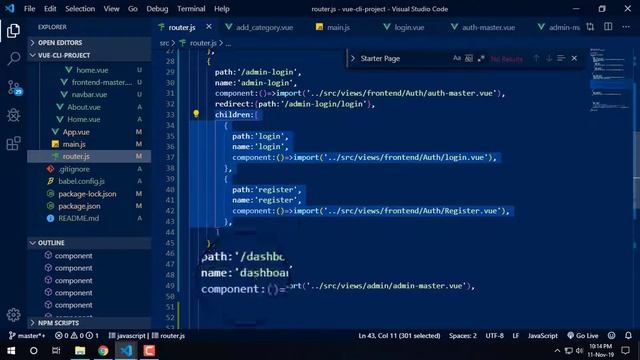This screenshot has height=360, width=640.
Task: Open the File menu
Action: pos(29,9)
